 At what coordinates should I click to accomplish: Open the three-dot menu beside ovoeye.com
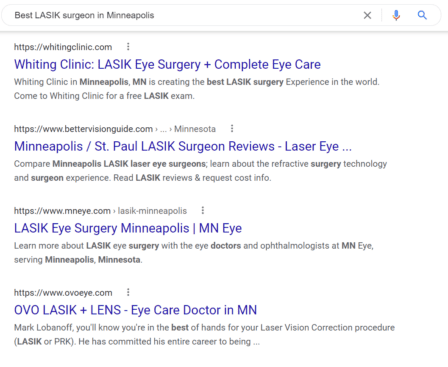128,292
